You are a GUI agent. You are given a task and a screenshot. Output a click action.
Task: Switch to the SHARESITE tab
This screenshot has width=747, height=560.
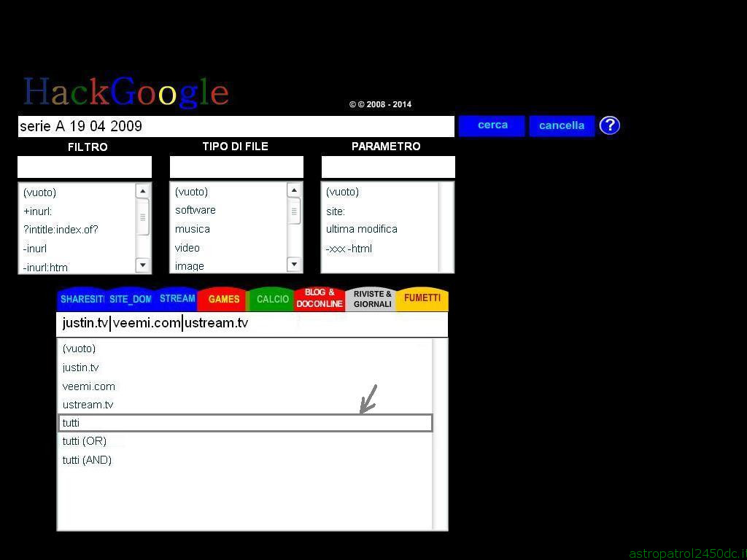coord(82,299)
